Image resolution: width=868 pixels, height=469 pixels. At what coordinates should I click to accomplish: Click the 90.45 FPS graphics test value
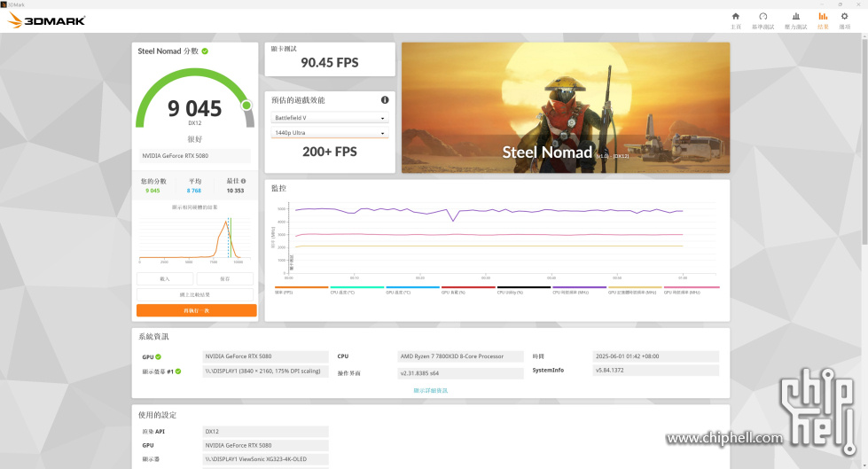click(329, 63)
